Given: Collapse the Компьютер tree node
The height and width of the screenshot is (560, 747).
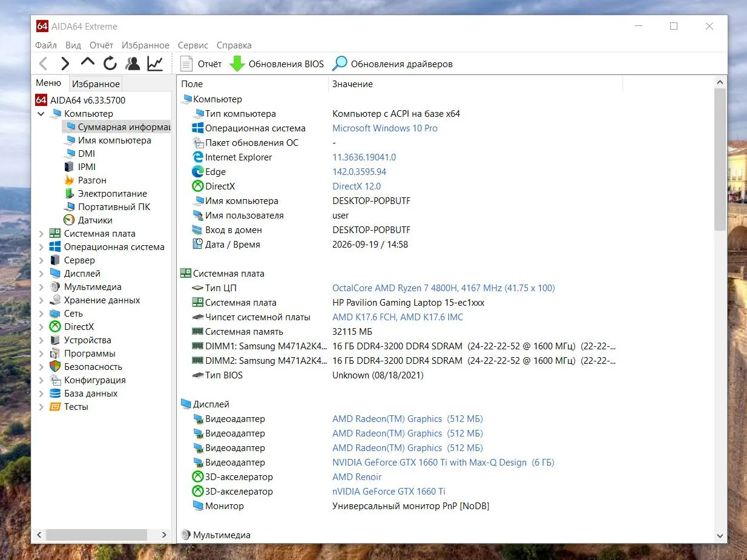Looking at the screenshot, I should click(41, 114).
